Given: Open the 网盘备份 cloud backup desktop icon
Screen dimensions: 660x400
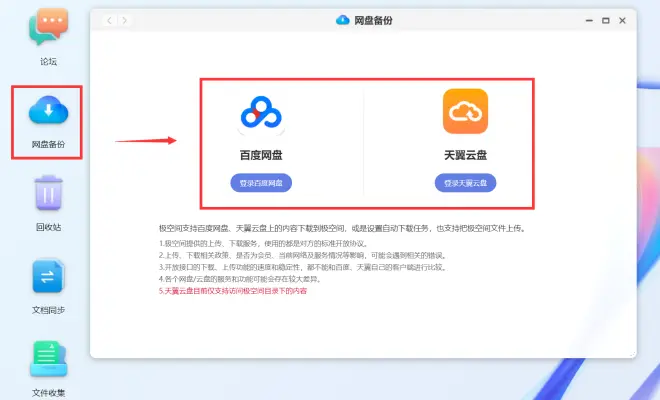Looking at the screenshot, I should click(48, 111).
